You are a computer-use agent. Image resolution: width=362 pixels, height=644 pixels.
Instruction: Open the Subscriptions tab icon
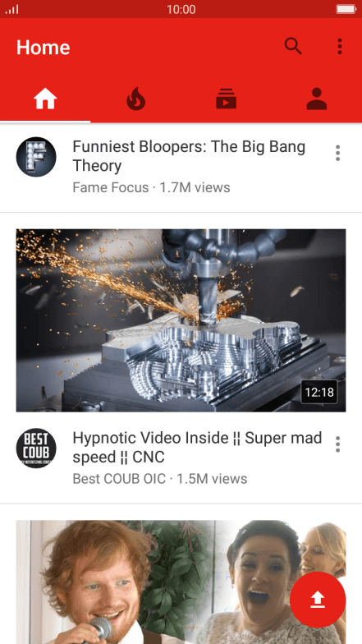pyautogui.click(x=227, y=99)
